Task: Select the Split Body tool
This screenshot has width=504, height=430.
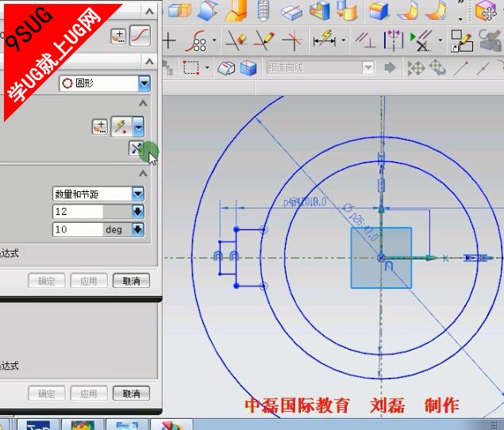Action: [x=291, y=12]
